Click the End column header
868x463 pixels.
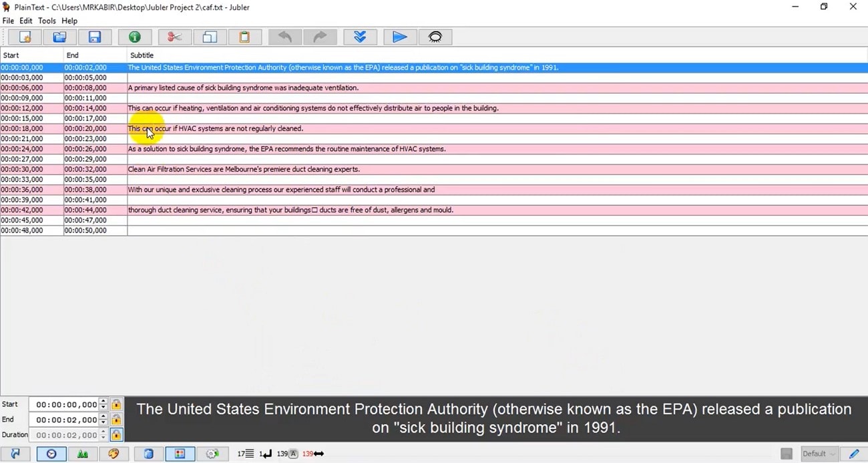point(95,55)
